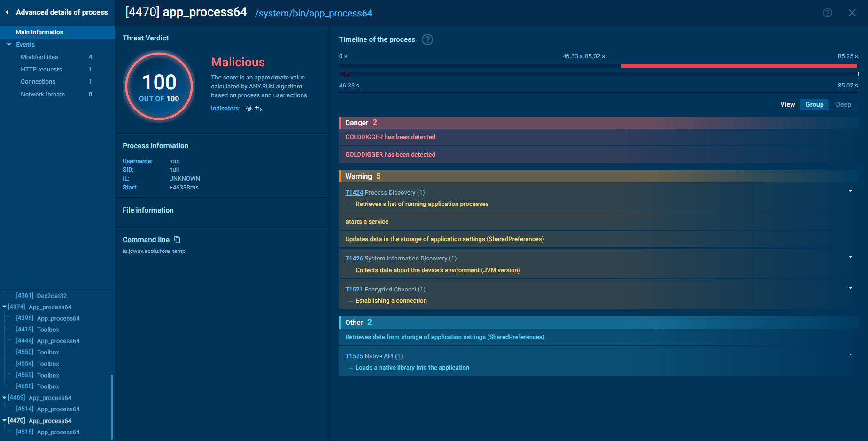Screen dimensions: 868x441
Task: Open the Main information section
Action: [39, 32]
